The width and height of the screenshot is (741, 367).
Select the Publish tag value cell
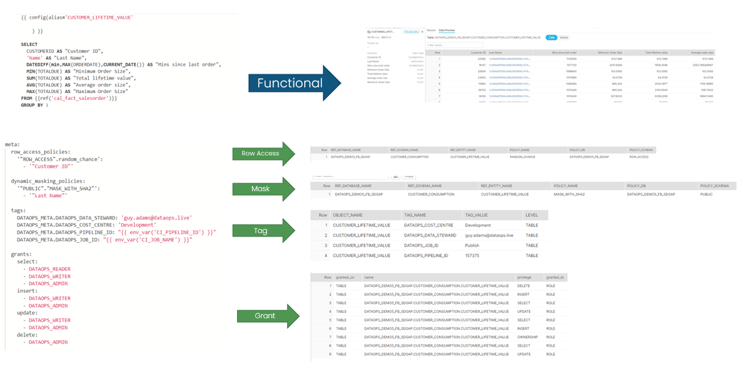click(472, 245)
